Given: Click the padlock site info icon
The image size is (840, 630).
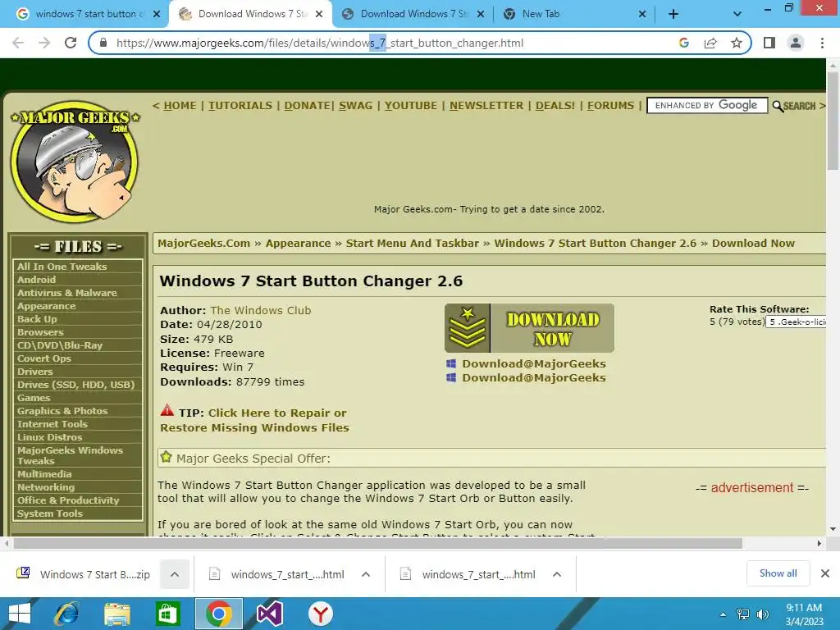Looking at the screenshot, I should (104, 43).
